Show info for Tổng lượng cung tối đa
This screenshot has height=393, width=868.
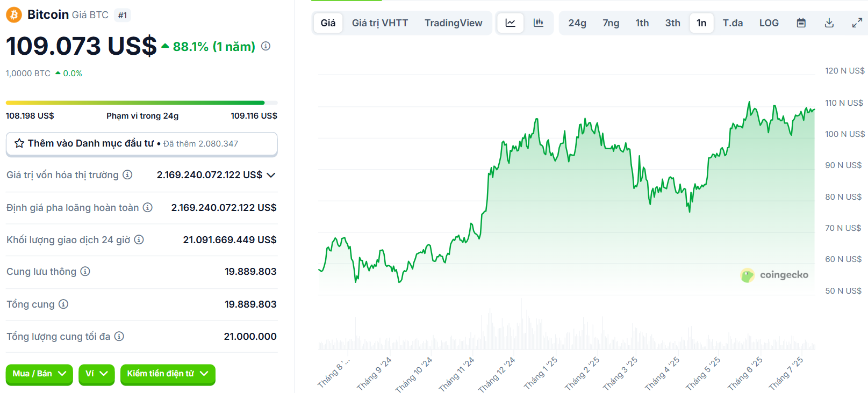[119, 336]
